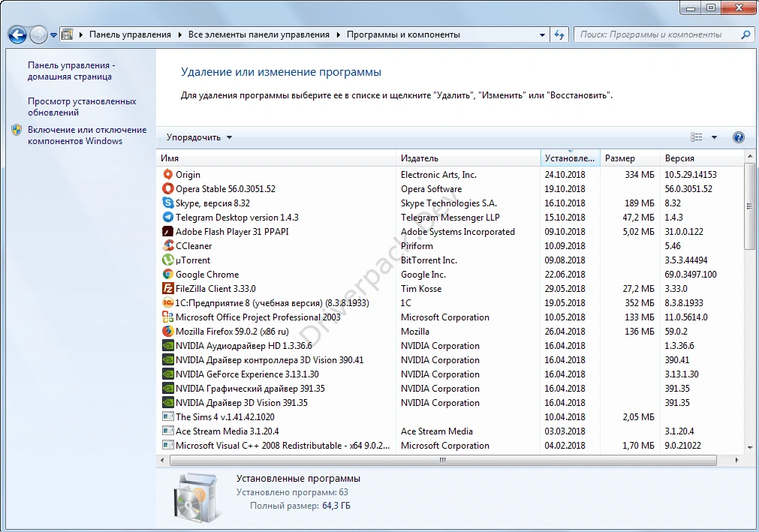Image resolution: width=759 pixels, height=532 pixels.
Task: Click the CCleaner icon
Action: pyautogui.click(x=167, y=245)
